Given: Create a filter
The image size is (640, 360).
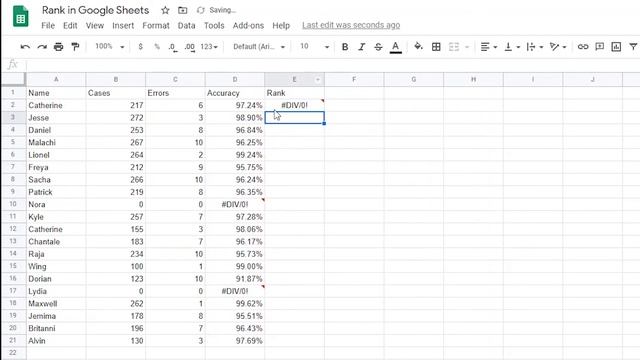Looking at the screenshot, I should click(633, 47).
